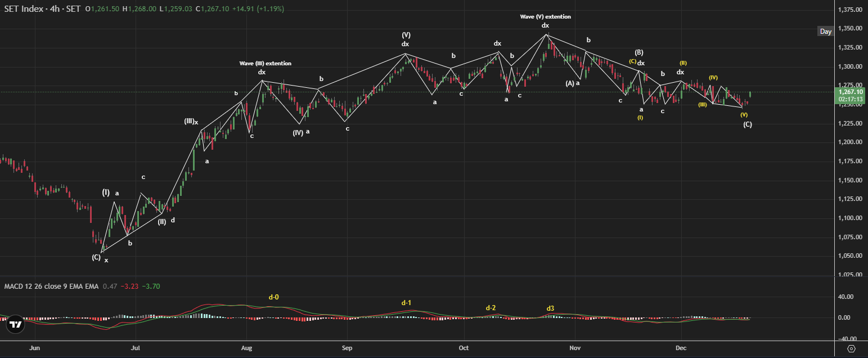The width and height of the screenshot is (868, 358).
Task: Click the Dec label on time axis
Action: click(x=680, y=348)
